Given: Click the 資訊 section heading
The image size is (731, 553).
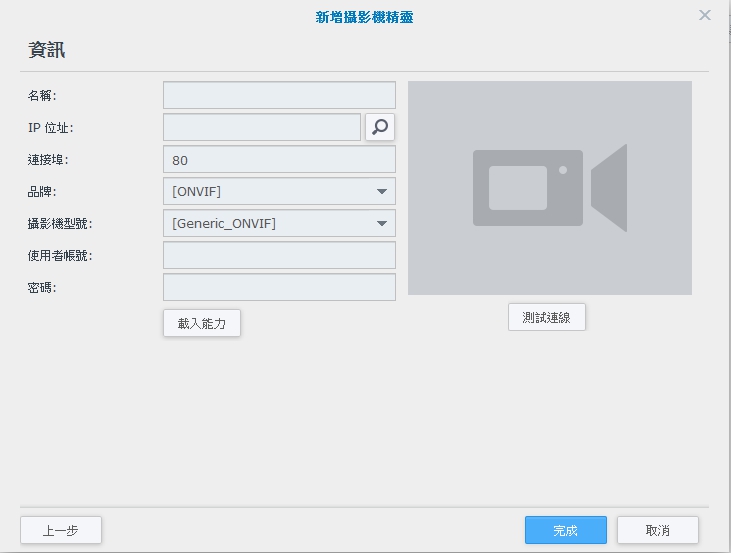Looking at the screenshot, I should (x=47, y=50).
